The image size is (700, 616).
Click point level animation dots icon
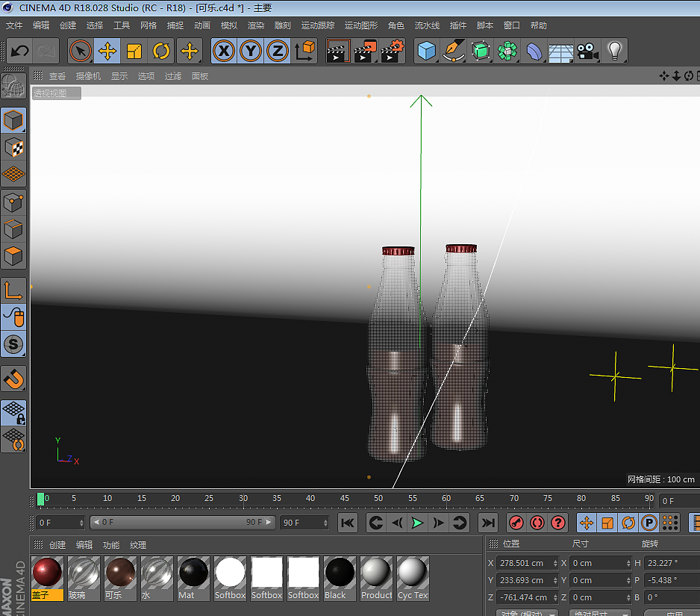[670, 523]
